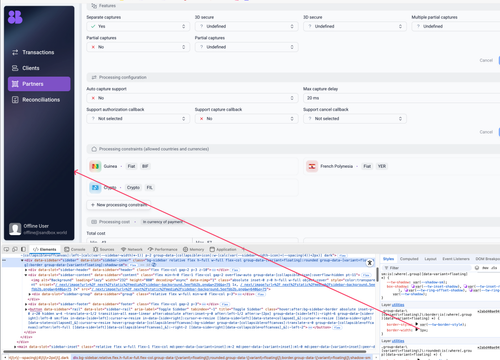Click the Max capture delay field
The height and width of the screenshot is (360, 500).
point(402,98)
